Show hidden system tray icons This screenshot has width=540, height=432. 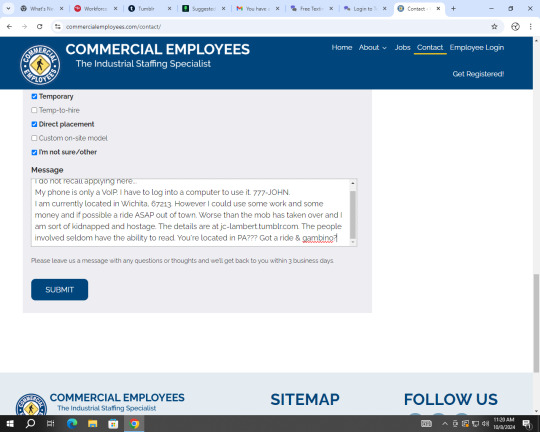[445, 424]
